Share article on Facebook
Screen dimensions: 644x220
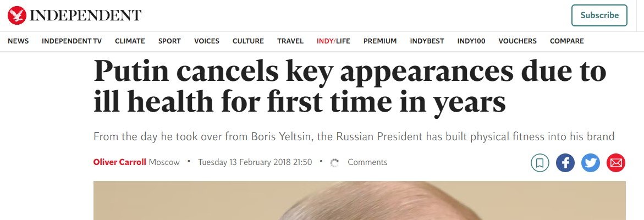pos(565,163)
